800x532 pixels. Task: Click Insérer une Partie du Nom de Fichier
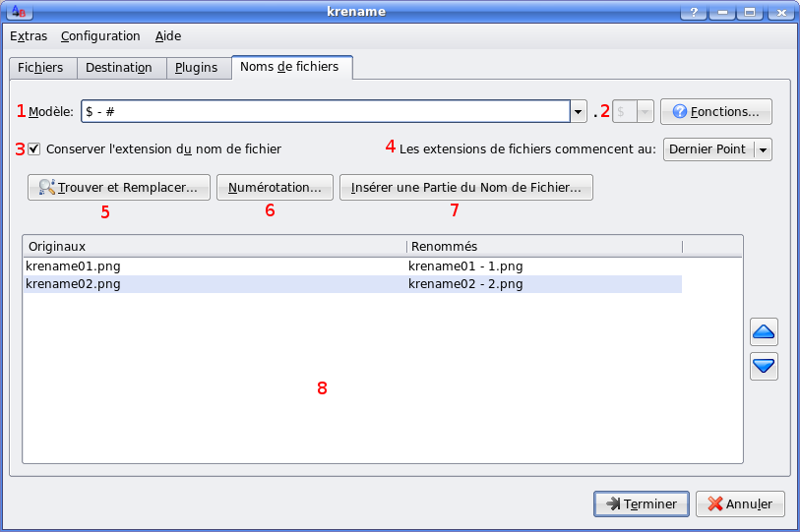point(466,187)
